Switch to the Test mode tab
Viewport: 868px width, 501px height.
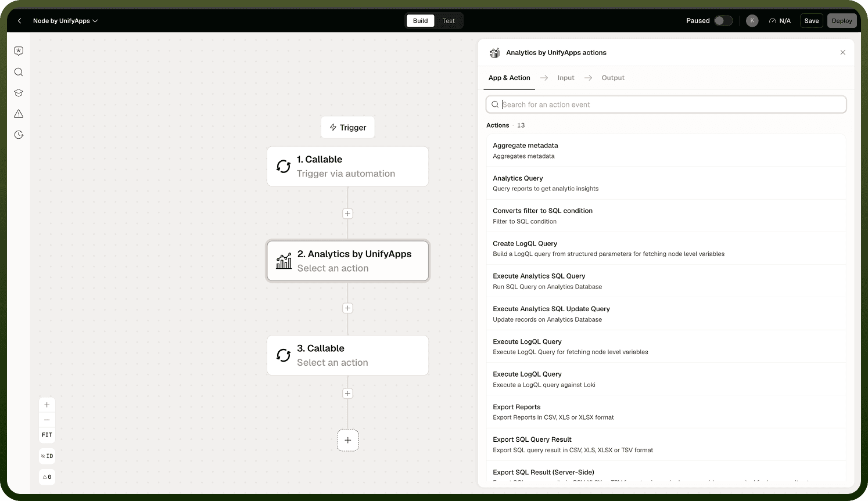pos(449,21)
